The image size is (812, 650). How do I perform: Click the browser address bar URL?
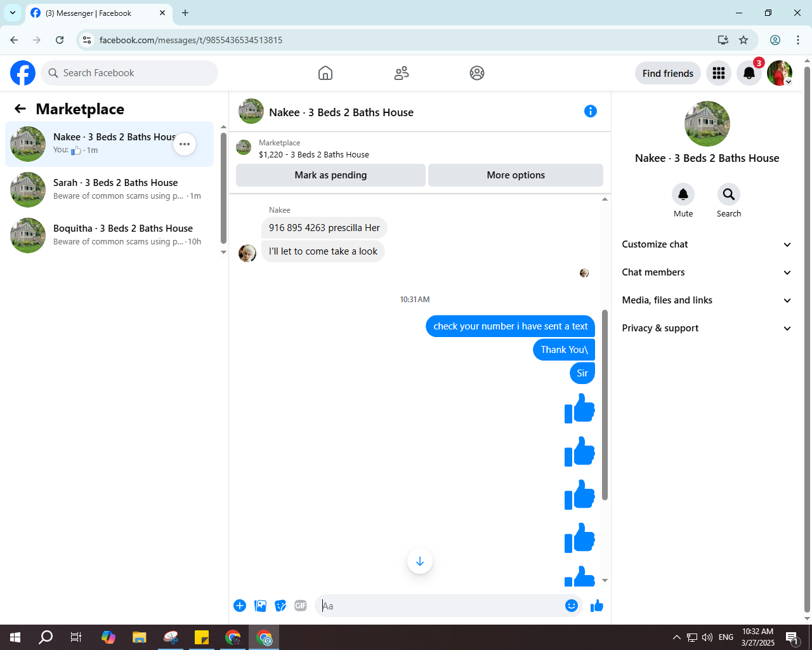click(x=191, y=40)
